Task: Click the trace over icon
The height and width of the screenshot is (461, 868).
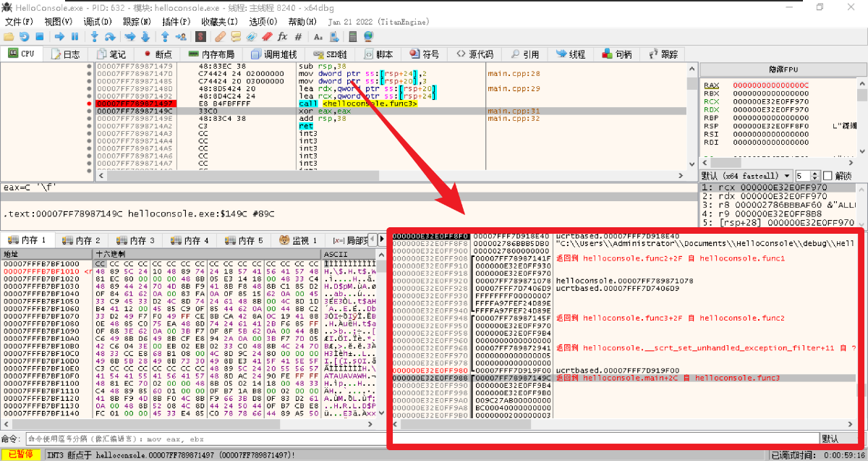Action: tap(145, 36)
